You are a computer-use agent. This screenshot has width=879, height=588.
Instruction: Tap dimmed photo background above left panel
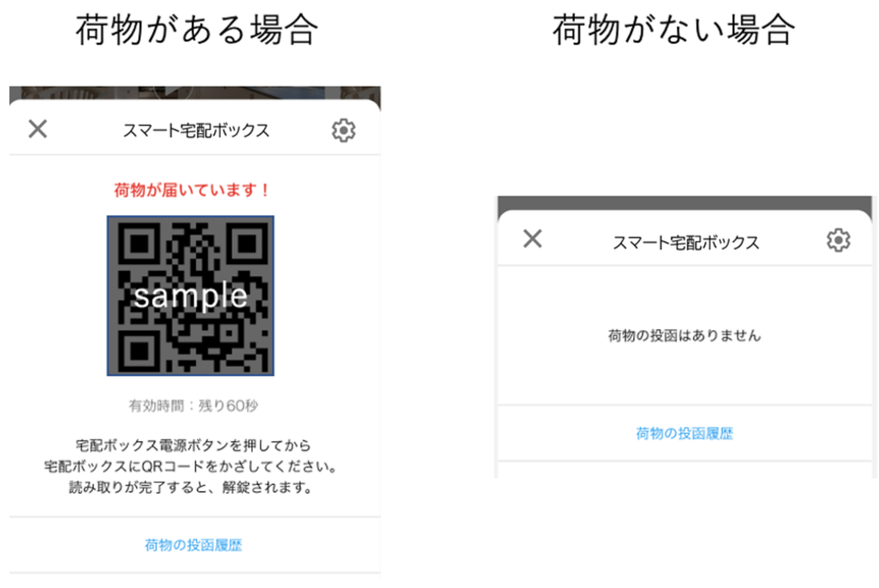194,92
